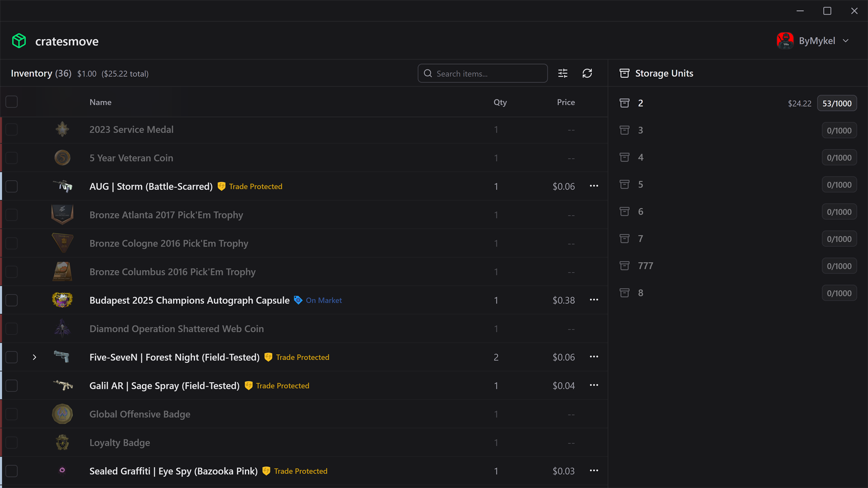This screenshot has width=868, height=488.
Task: Click the On Market tag icon
Action: click(x=298, y=300)
